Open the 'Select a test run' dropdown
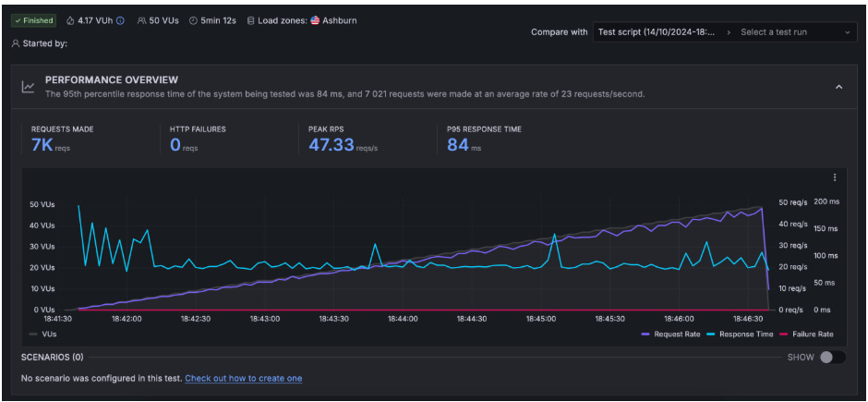This screenshot has width=868, height=402. coord(796,32)
